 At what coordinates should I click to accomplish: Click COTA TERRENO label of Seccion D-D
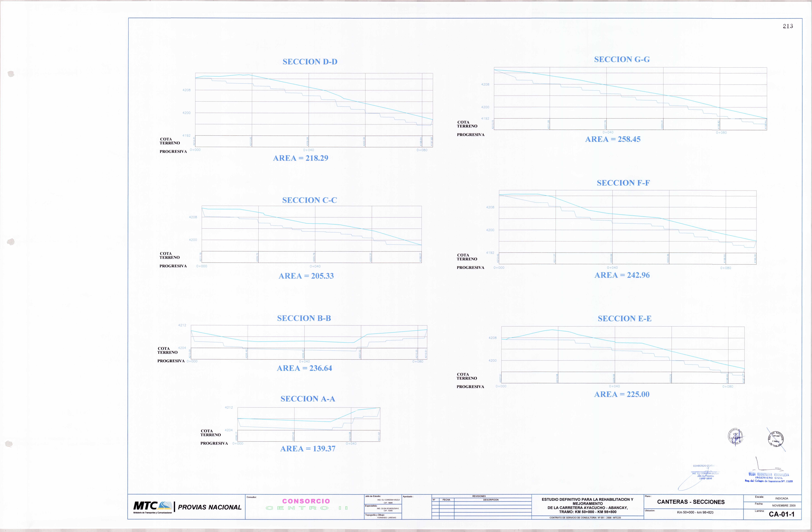(x=170, y=141)
